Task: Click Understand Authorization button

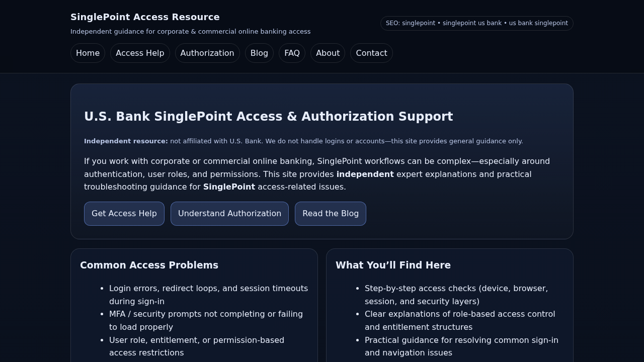Action: [x=229, y=214]
